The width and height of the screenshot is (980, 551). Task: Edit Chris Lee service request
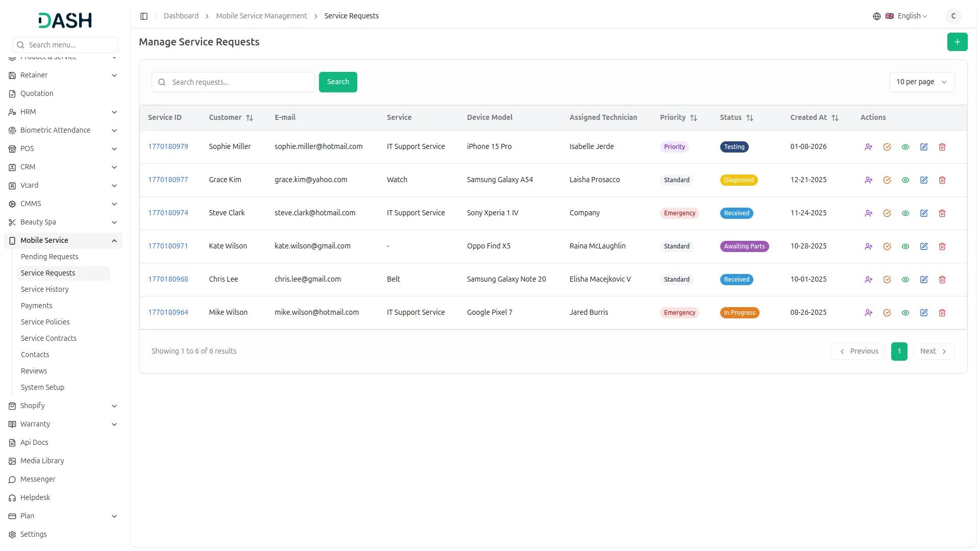[x=923, y=280]
